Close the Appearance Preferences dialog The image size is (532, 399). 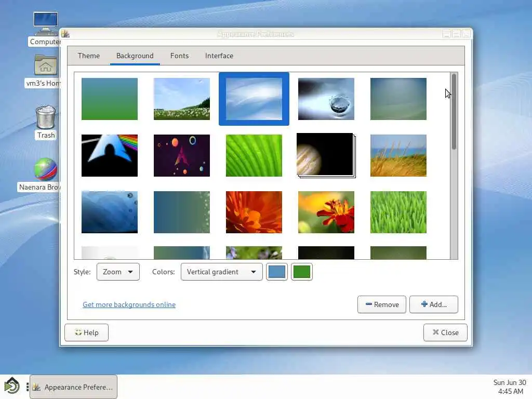click(445, 332)
